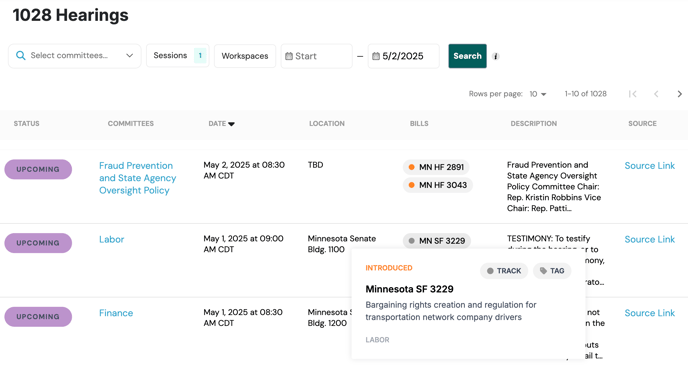The height and width of the screenshot is (367, 688).
Task: Open Source Link for Fraud Prevention hearing
Action: pos(649,166)
